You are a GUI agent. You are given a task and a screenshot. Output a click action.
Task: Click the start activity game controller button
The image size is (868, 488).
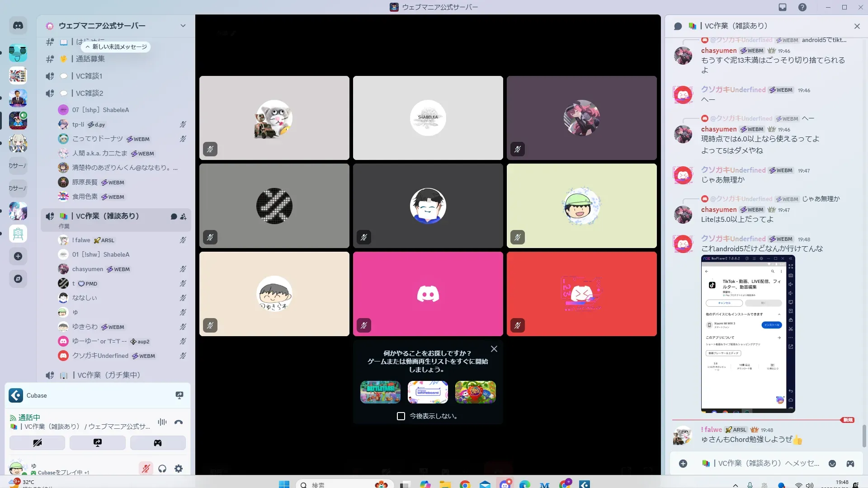(158, 443)
